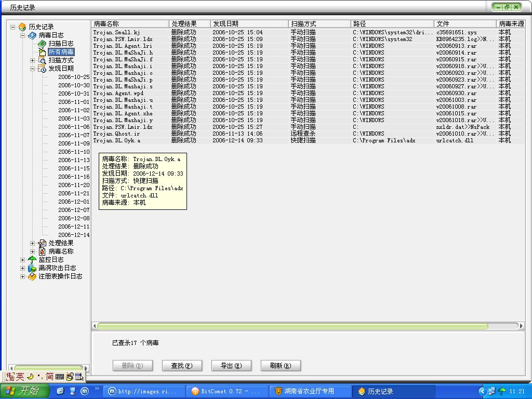Click the 发现日期 clock icon

(x=42, y=69)
